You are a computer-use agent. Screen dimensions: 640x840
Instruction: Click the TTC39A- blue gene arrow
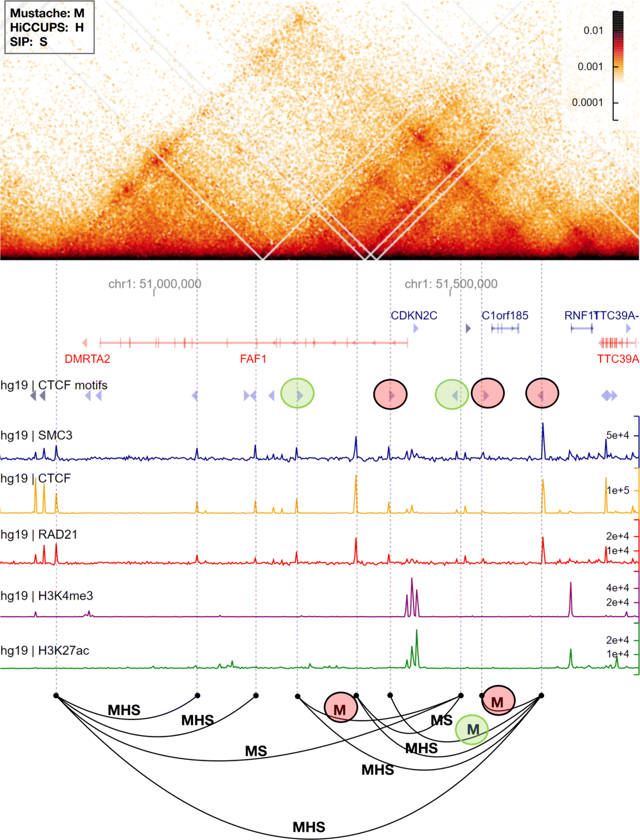coord(628,329)
